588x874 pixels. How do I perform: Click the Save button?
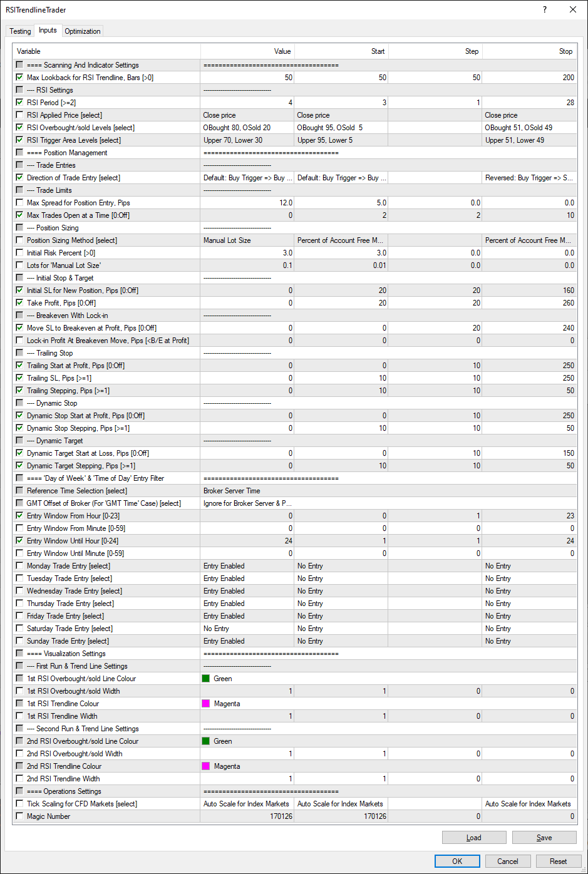[x=544, y=838]
